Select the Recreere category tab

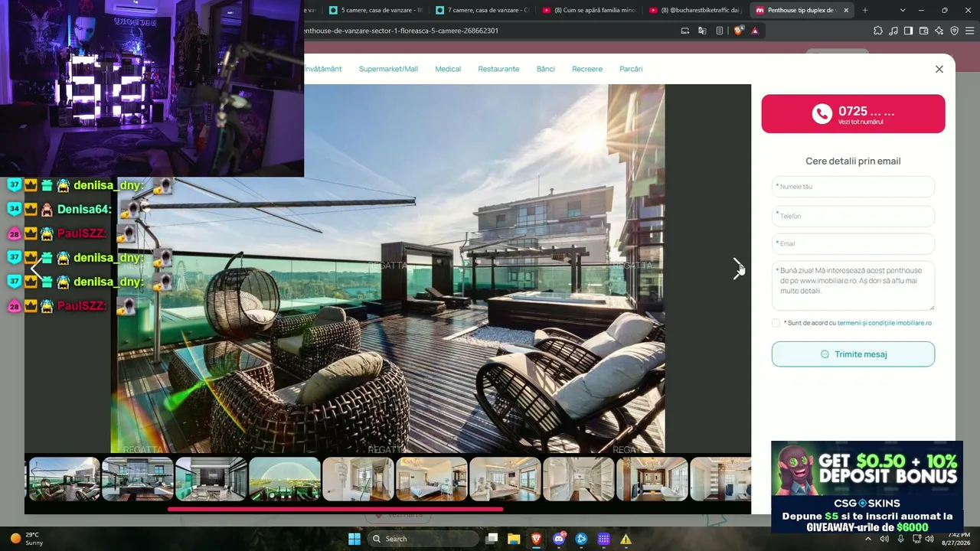[x=587, y=69]
